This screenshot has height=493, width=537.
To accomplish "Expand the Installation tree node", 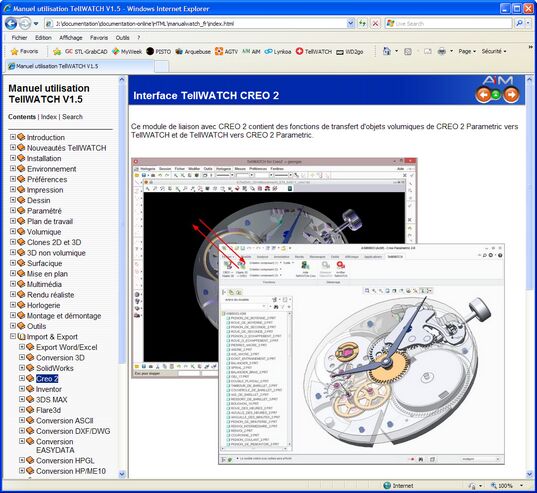I will [x=13, y=158].
